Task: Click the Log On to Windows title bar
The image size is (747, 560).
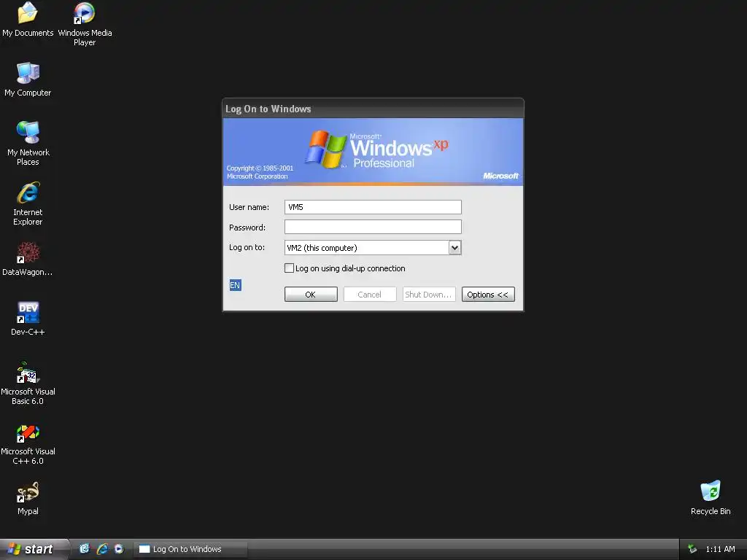Action: [x=373, y=109]
